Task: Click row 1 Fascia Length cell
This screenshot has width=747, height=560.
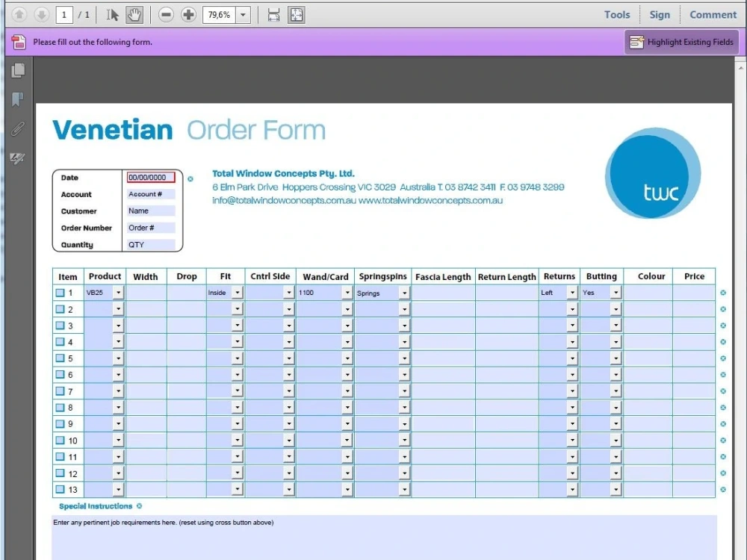Action: pos(444,293)
